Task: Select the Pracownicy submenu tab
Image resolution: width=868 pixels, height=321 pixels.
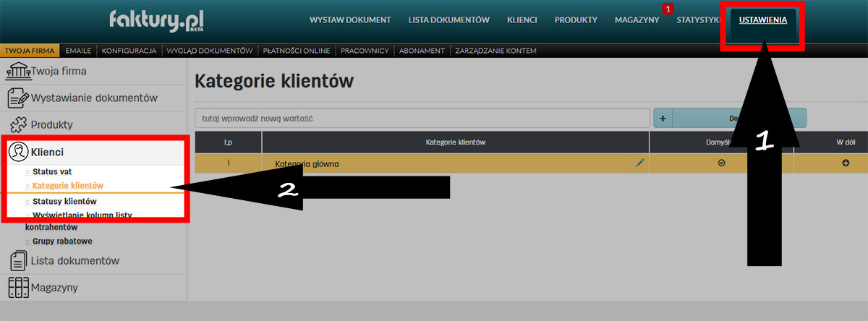Action: coord(365,51)
